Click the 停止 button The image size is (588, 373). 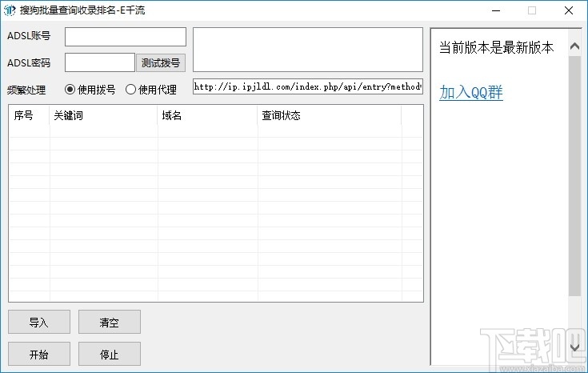tap(110, 354)
